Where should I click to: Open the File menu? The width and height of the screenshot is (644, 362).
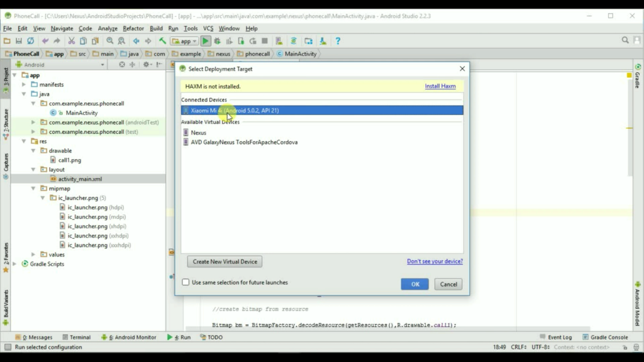8,28
